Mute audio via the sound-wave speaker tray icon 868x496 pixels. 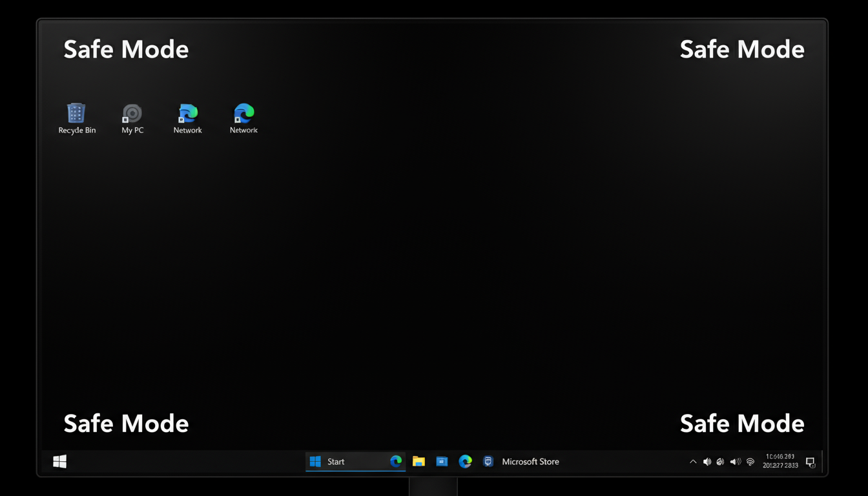pos(734,462)
